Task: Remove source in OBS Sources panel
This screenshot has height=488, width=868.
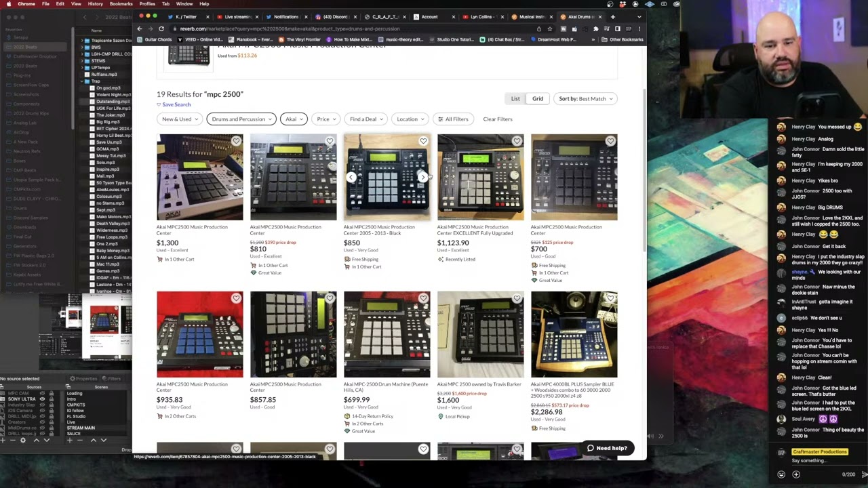Action: pyautogui.click(x=12, y=440)
